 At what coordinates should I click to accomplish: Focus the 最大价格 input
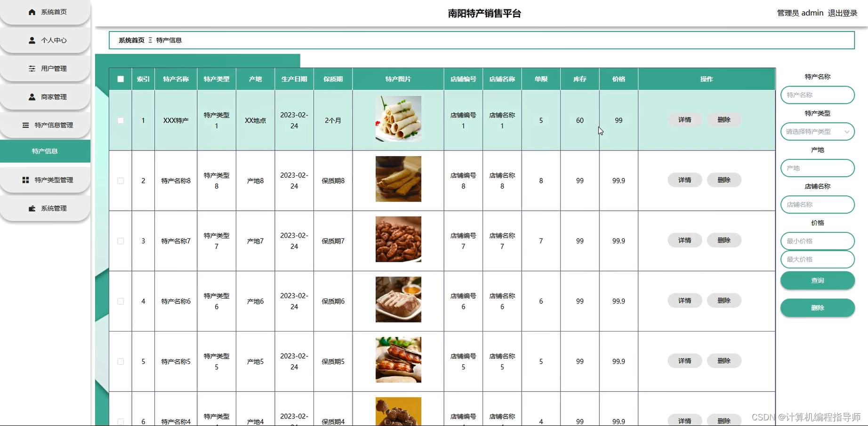[818, 259]
